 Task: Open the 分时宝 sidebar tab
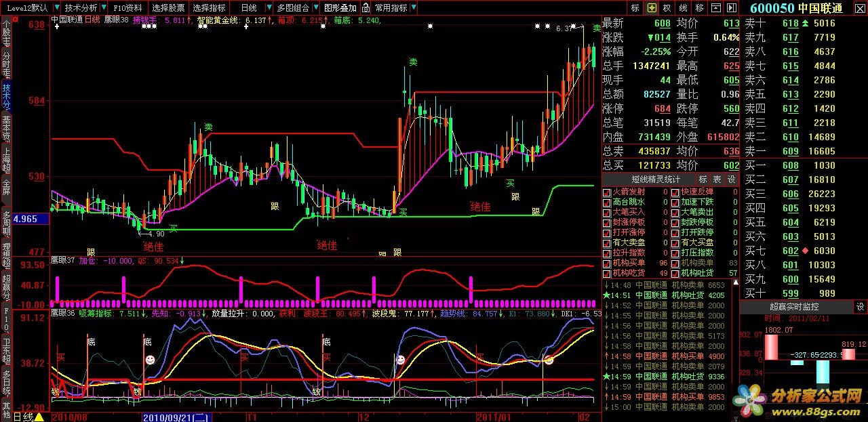[x=6, y=64]
